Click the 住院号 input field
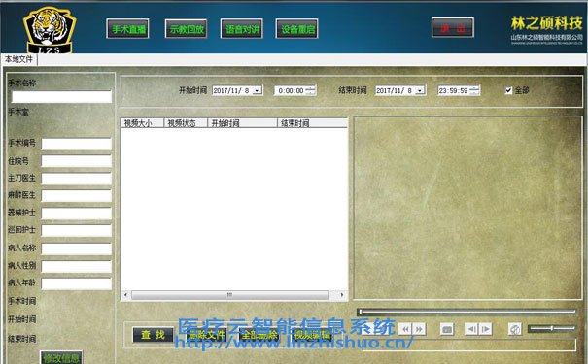 click(76, 161)
